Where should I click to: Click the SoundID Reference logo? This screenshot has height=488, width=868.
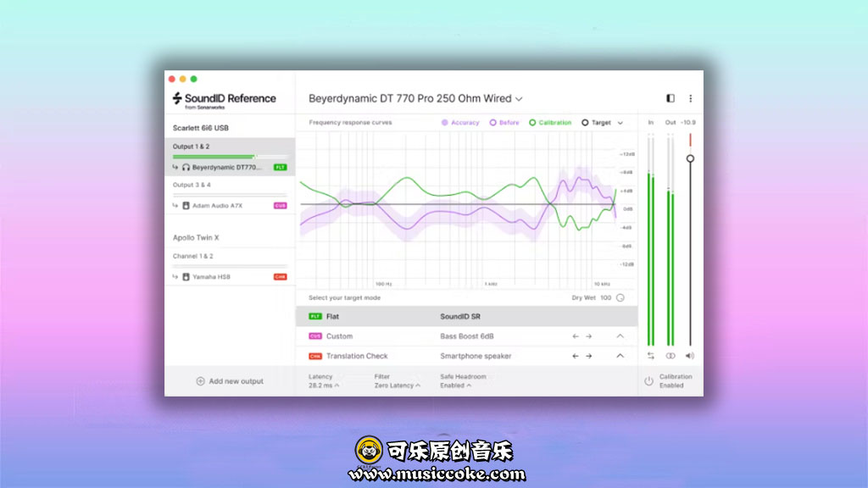point(224,100)
